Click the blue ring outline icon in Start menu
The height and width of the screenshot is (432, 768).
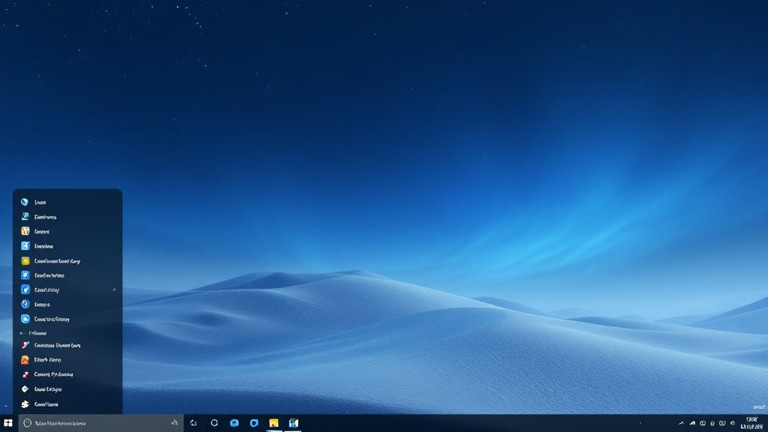click(25, 304)
